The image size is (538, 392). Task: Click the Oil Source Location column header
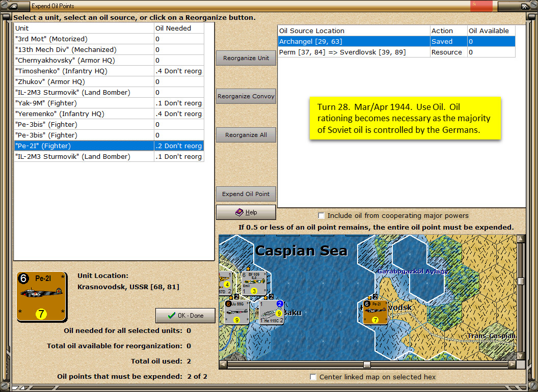click(x=354, y=31)
